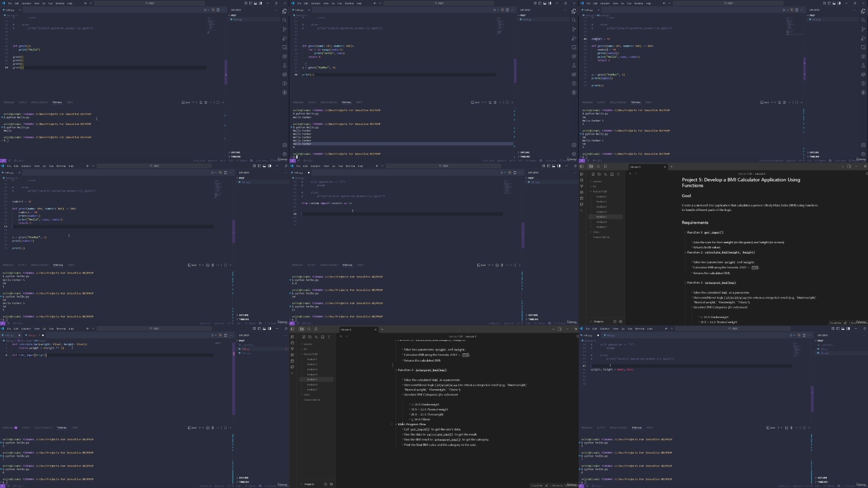
Task: Toggle left sidebar in the Project 5 Obsidian window
Action: [x=582, y=167]
